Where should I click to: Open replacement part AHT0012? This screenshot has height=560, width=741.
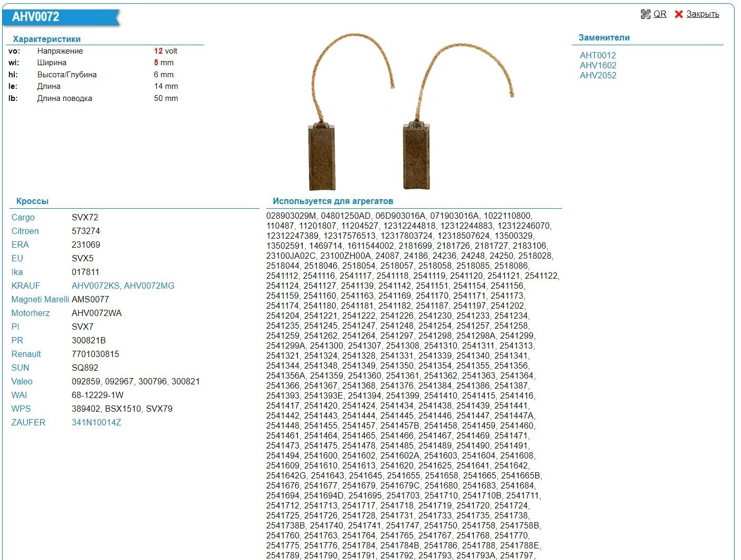598,55
